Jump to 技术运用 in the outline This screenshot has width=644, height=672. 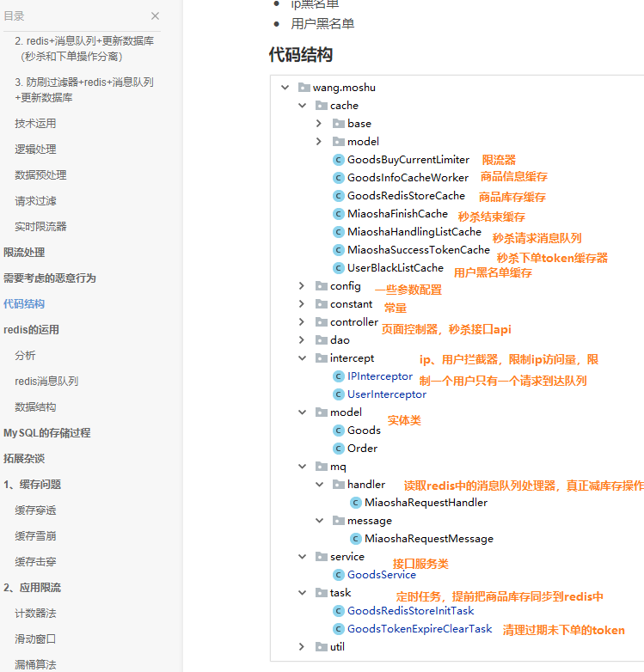point(35,124)
